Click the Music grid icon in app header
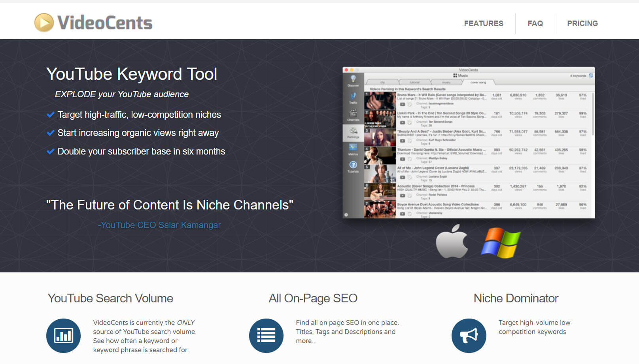 (x=455, y=75)
